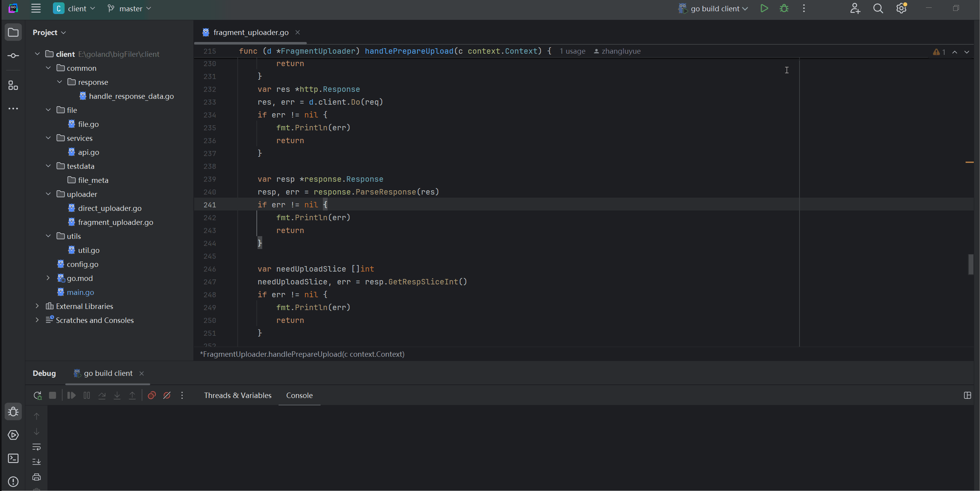This screenshot has width=980, height=491.
Task: Collapse the utils folder
Action: click(48, 236)
